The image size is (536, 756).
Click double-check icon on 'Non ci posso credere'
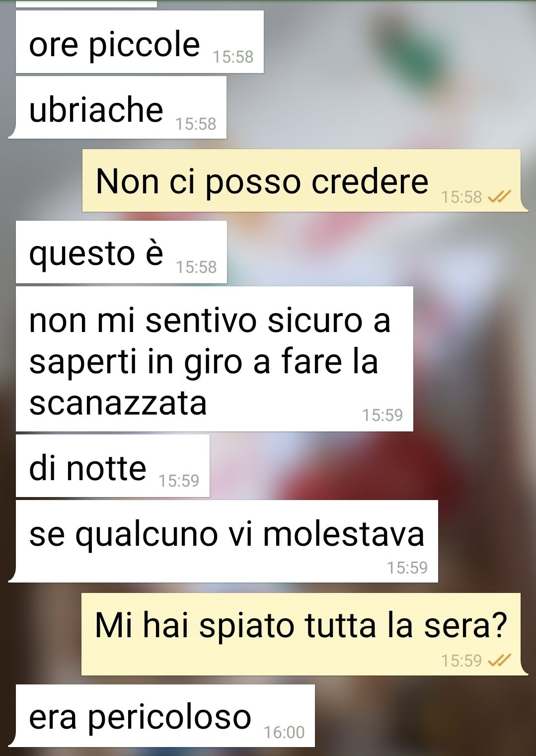499,197
